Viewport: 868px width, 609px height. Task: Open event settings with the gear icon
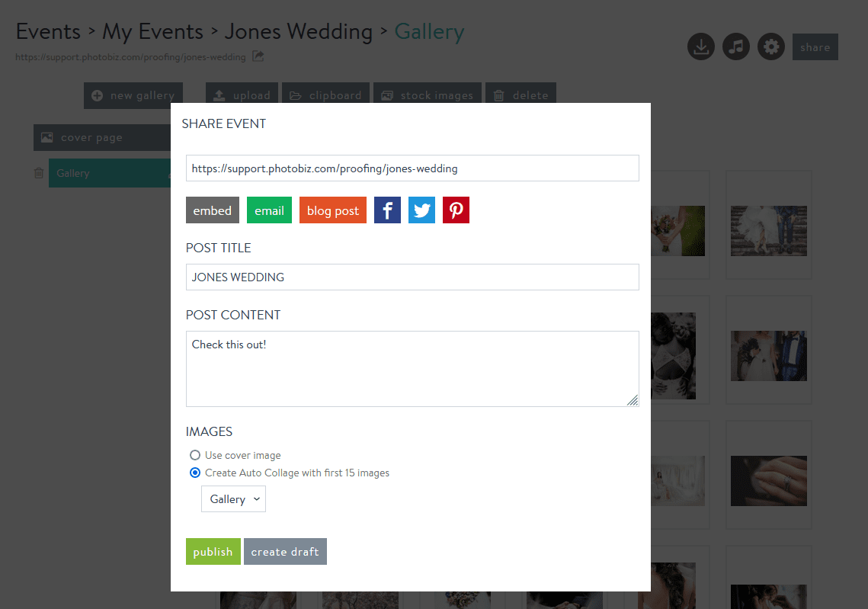(x=770, y=46)
